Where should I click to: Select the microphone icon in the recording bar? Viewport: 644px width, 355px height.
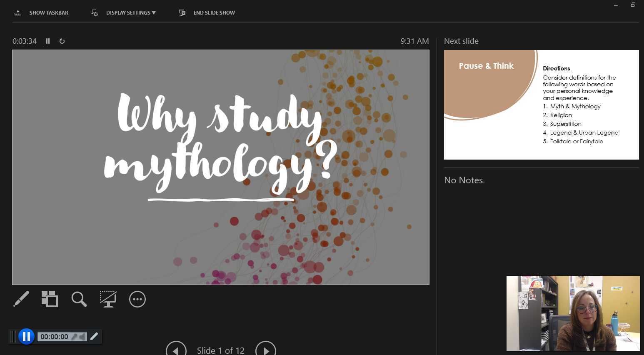74,337
